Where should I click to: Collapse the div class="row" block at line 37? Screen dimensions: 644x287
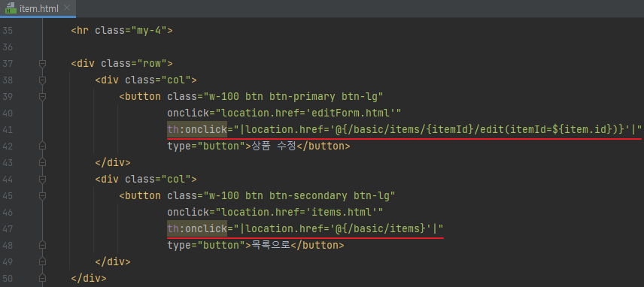(x=42, y=64)
